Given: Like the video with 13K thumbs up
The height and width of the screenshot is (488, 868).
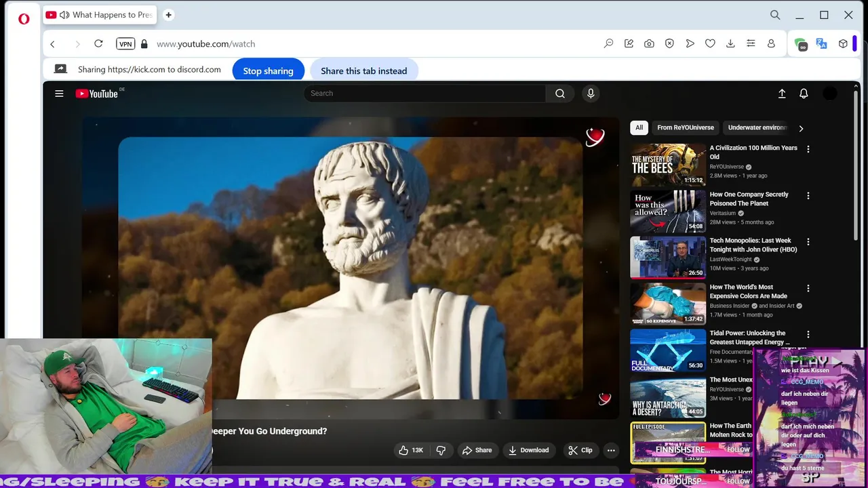Looking at the screenshot, I should click(411, 450).
